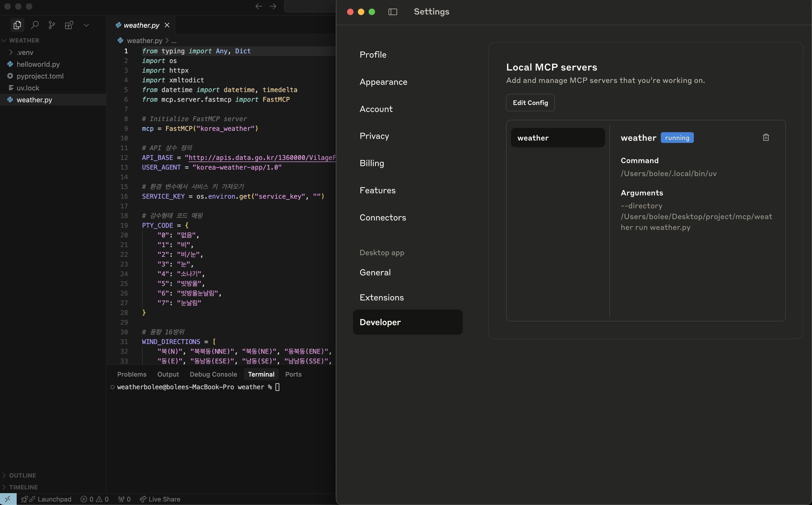Expand the OUTLINE section
This screenshot has width=812, height=505.
(22, 475)
